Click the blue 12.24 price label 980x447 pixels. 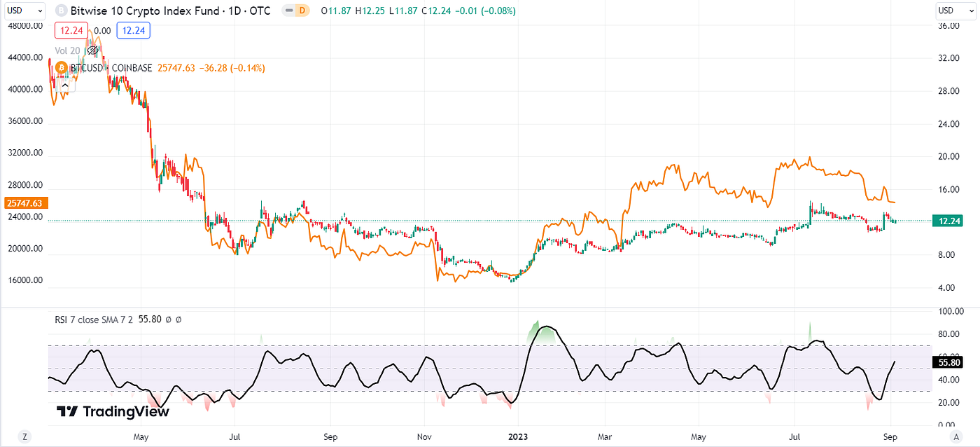pyautogui.click(x=133, y=31)
